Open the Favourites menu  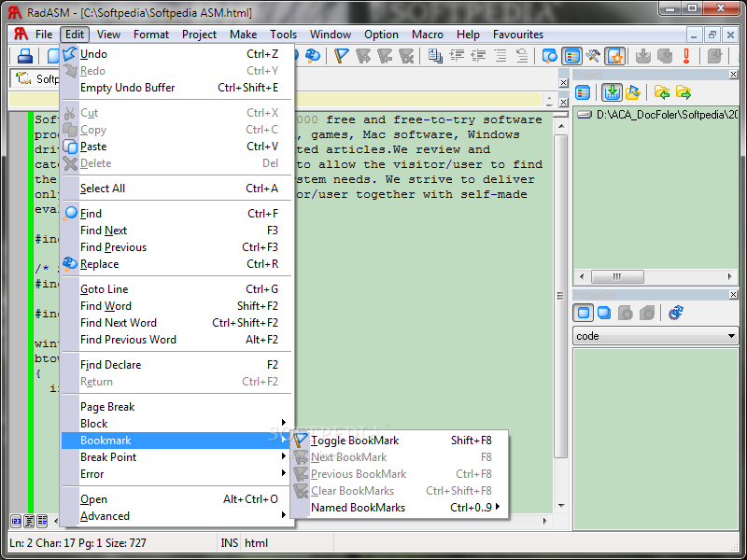(x=518, y=35)
